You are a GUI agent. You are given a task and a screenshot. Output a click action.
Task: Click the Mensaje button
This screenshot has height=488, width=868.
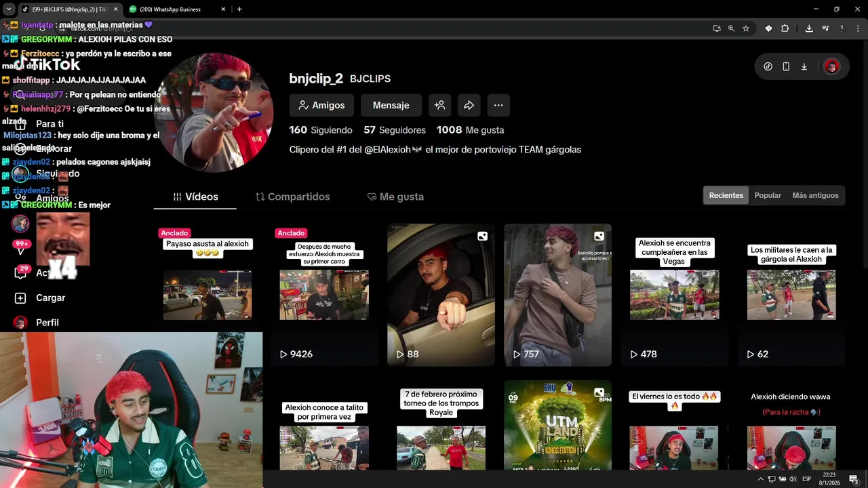tap(391, 105)
